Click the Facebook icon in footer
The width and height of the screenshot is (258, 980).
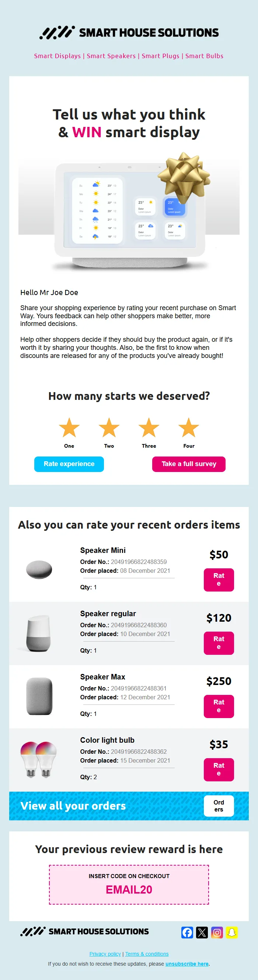click(187, 933)
